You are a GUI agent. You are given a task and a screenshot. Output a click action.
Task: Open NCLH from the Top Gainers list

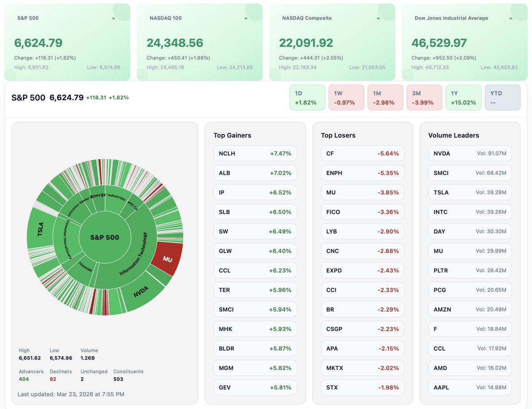click(255, 153)
